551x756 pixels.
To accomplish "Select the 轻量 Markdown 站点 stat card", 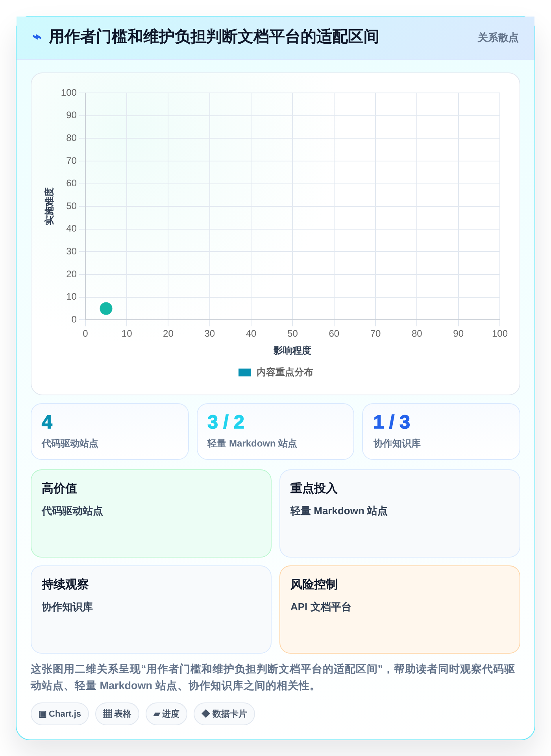I will (x=275, y=432).
